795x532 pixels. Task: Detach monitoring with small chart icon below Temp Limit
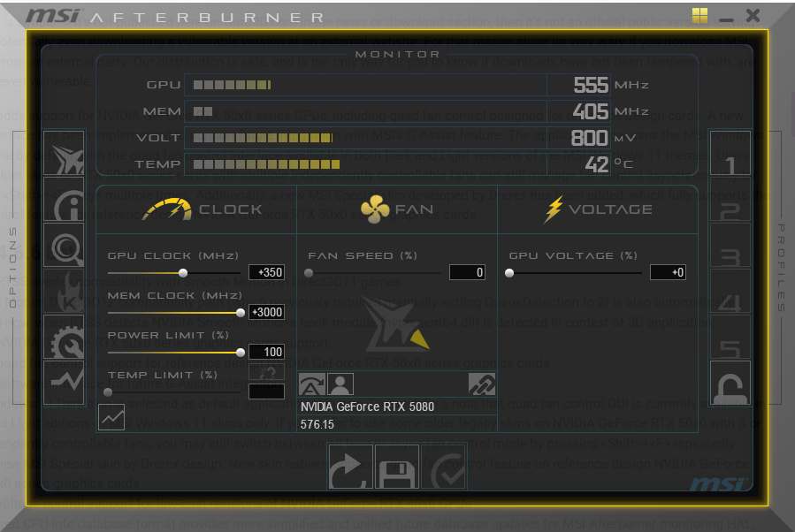point(111,417)
